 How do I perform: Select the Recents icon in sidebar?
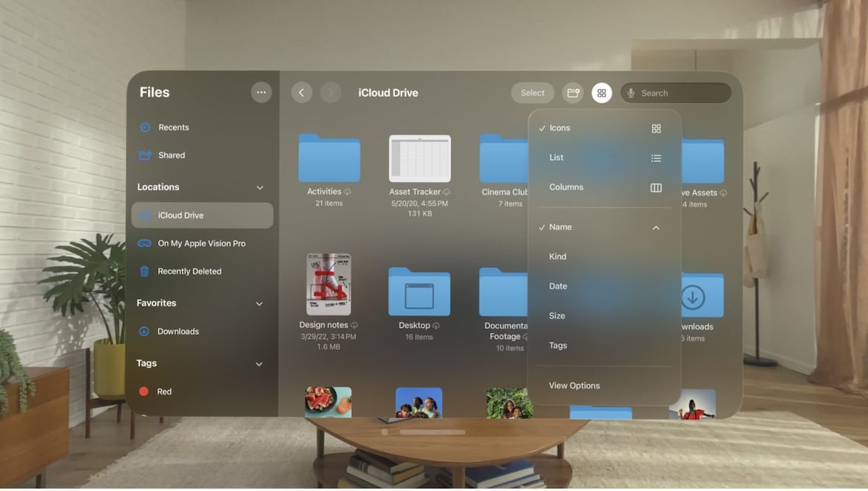[144, 127]
